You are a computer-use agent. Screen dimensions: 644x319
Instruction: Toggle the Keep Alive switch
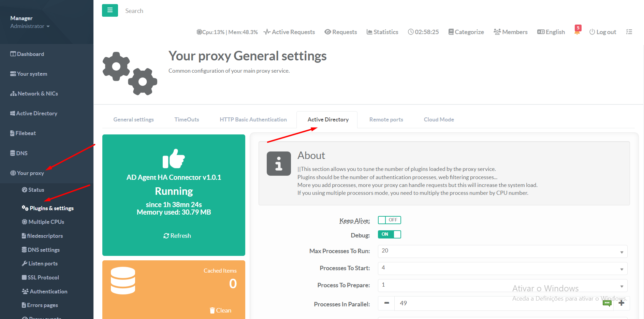pyautogui.click(x=389, y=220)
